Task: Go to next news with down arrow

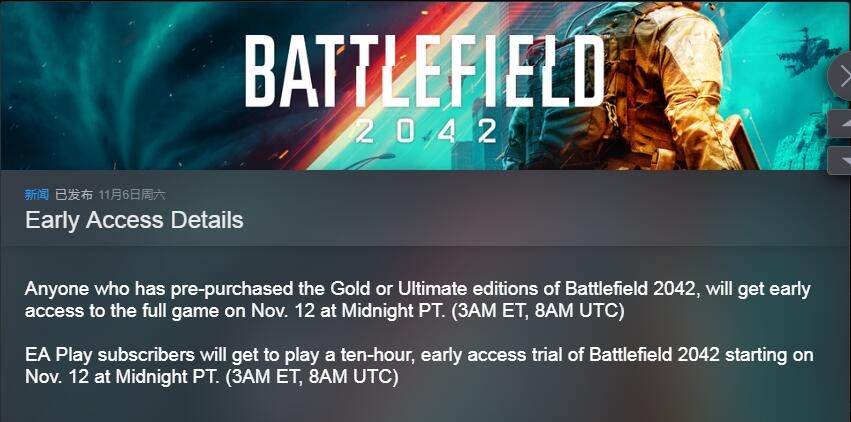Action: tap(842, 160)
